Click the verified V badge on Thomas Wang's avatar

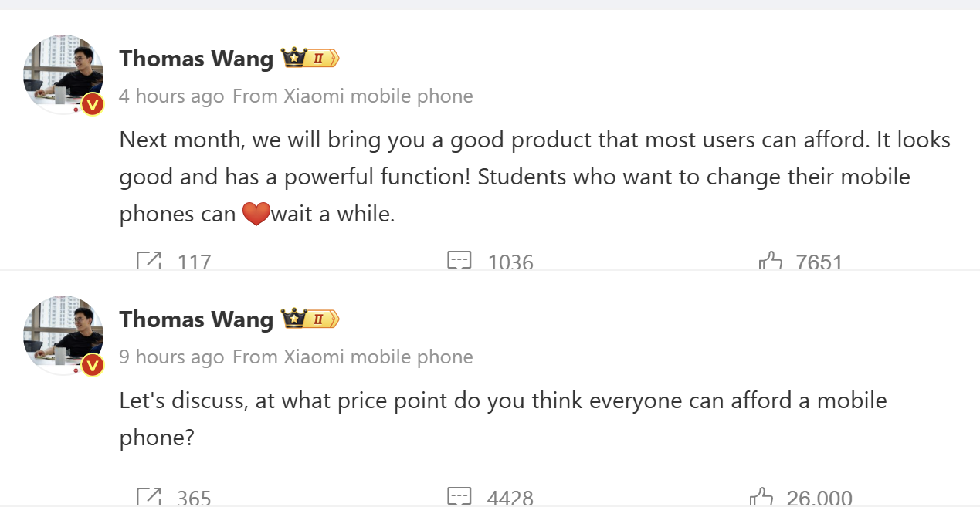(92, 104)
